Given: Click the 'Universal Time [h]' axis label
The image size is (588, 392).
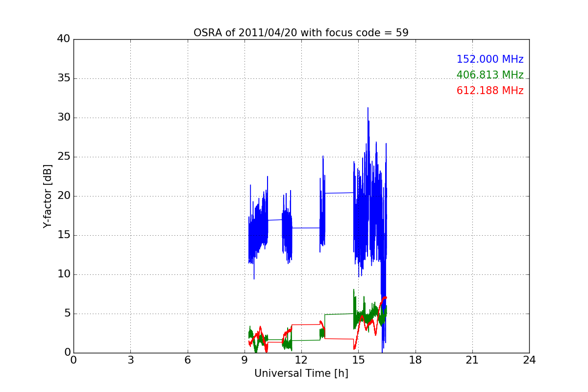Looking at the screenshot, I should tap(301, 373).
